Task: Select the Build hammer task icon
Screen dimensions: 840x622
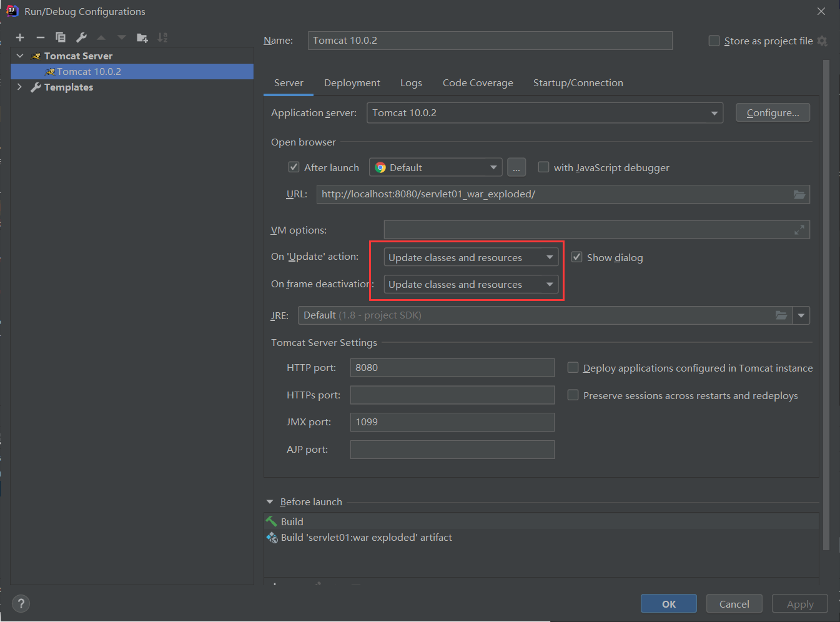Action: tap(272, 521)
